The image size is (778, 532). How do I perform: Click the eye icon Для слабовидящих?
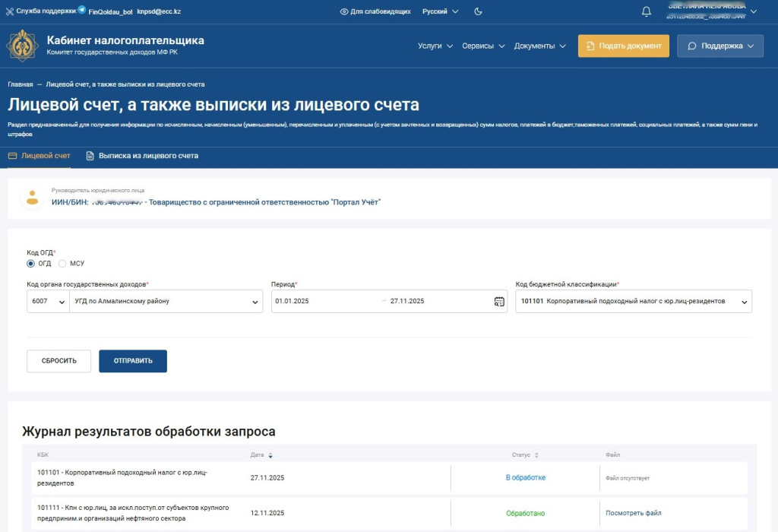(344, 11)
